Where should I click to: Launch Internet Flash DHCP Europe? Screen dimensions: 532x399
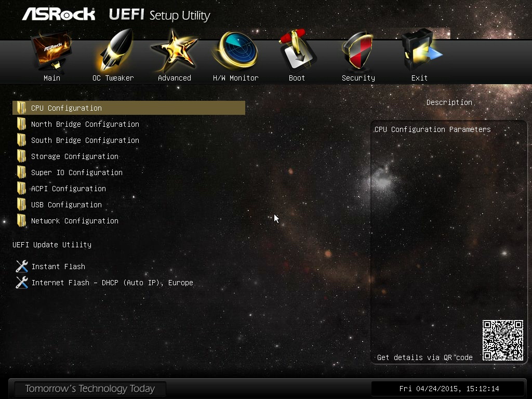(112, 283)
